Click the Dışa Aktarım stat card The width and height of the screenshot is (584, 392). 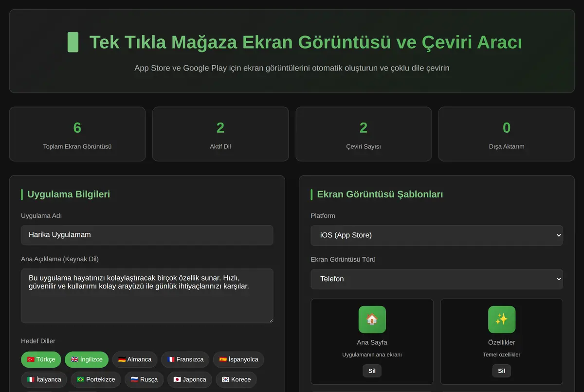507,134
